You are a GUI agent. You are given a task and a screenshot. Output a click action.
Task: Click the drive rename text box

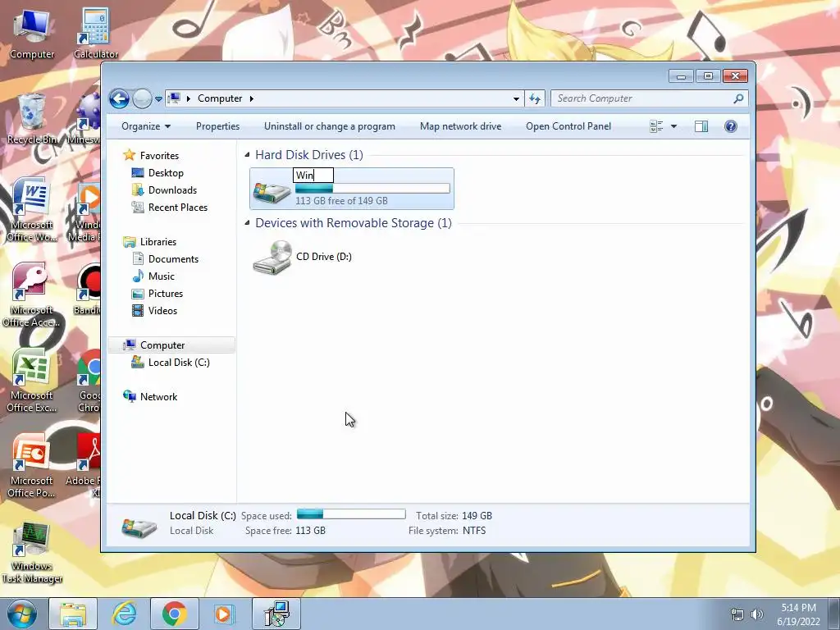coord(313,176)
